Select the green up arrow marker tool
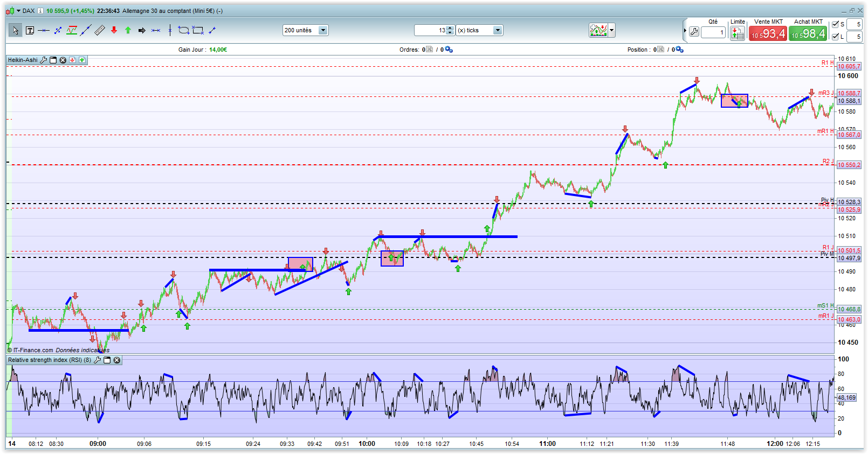Image resolution: width=868 pixels, height=454 pixels. [128, 31]
